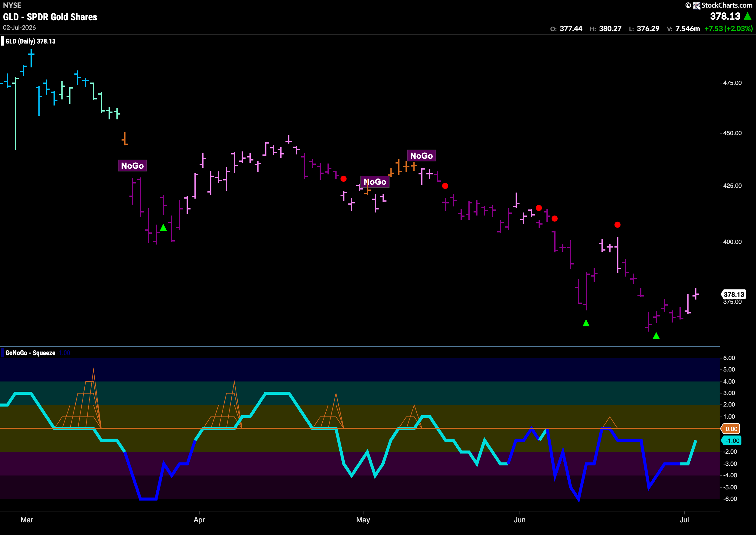Click the Jul label on the time axis
The width and height of the screenshot is (756, 535).
684,520
